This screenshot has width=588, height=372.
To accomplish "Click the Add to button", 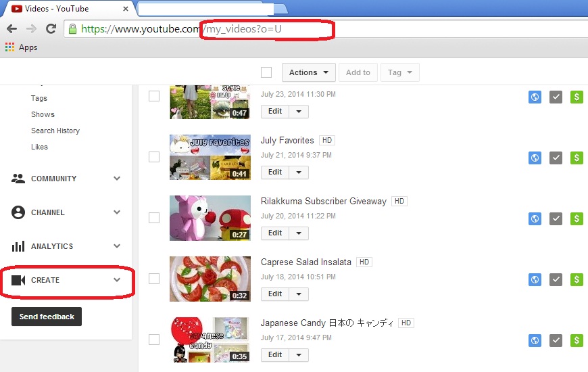I will pos(358,72).
